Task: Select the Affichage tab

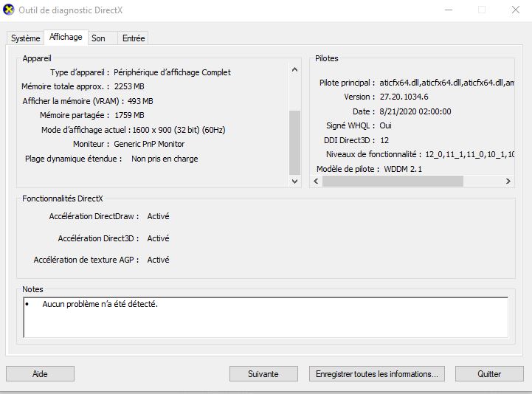Action: [66, 37]
